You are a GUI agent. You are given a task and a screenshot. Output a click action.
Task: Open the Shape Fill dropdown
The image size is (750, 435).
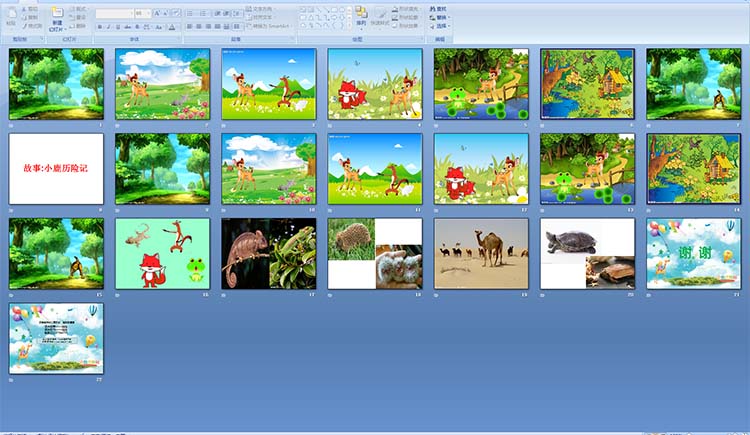point(407,9)
